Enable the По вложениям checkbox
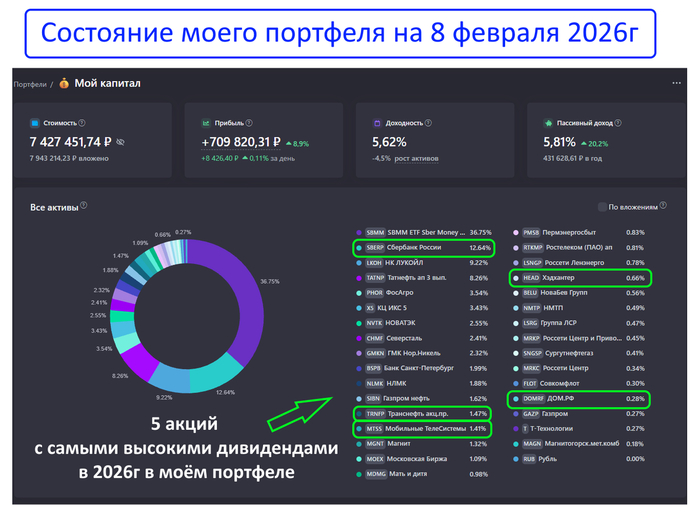Image resolution: width=700 pixels, height=515 pixels. 602,207
